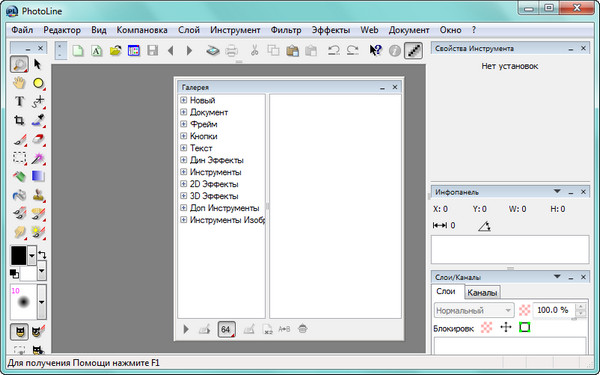Viewport: 600px width, 375px height.
Task: Expand the Новый tree node
Action: [x=184, y=100]
